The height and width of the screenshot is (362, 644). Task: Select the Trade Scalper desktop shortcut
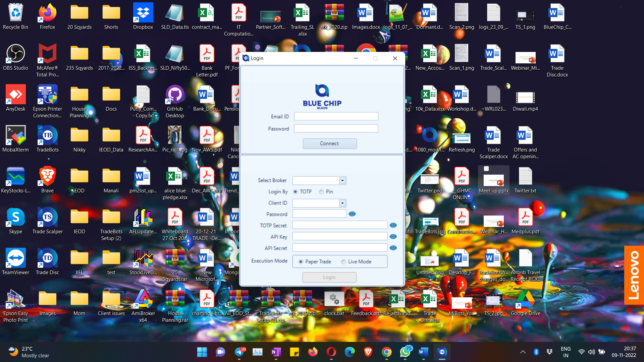pyautogui.click(x=47, y=221)
